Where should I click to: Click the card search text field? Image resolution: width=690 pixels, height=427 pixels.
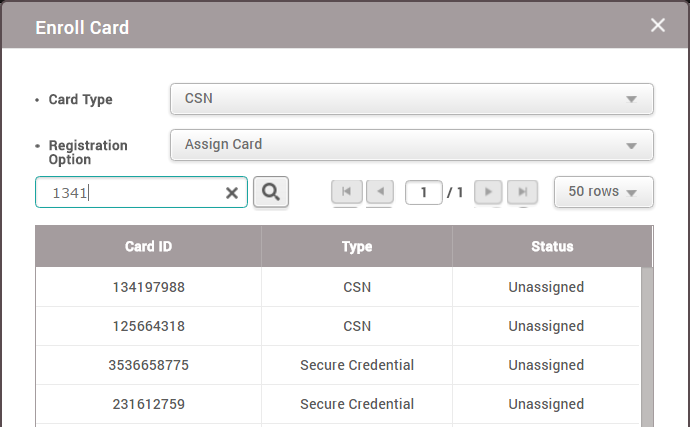click(x=130, y=193)
